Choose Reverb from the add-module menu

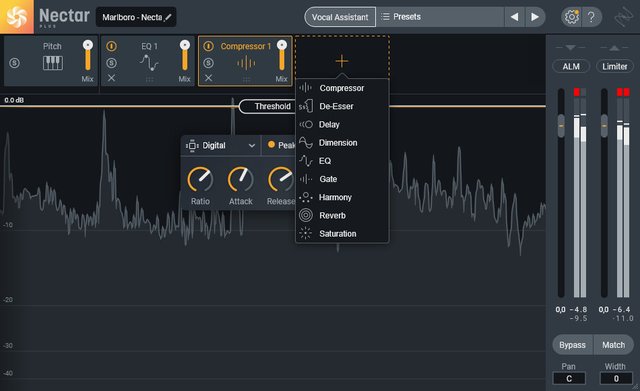pos(342,215)
